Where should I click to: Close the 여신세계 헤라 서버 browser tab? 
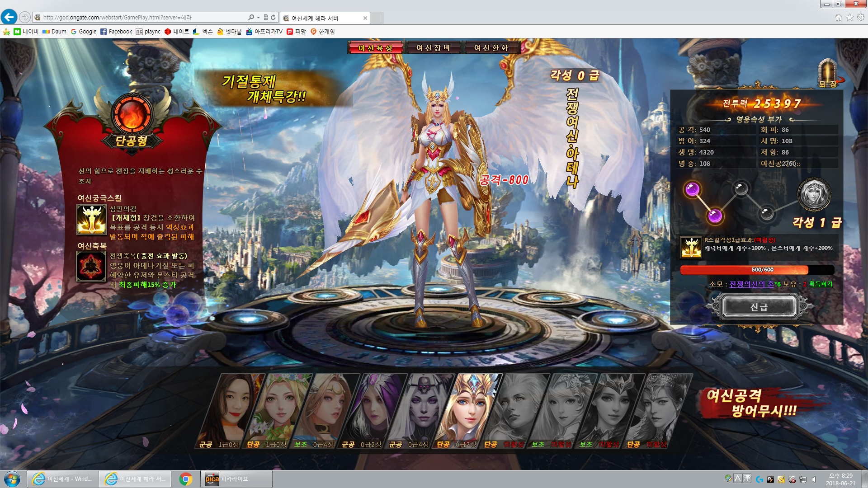[365, 18]
